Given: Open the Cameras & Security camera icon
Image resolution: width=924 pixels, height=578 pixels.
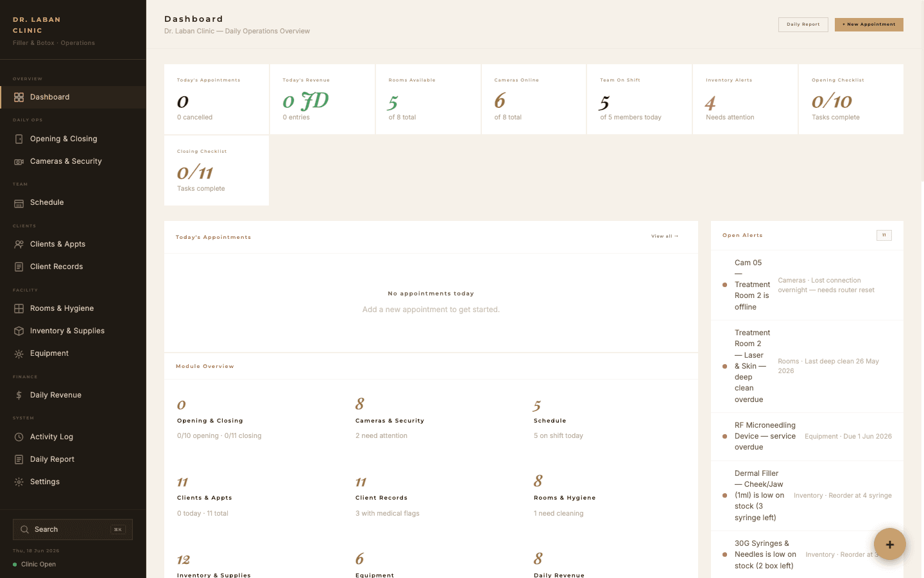Looking at the screenshot, I should [19, 161].
